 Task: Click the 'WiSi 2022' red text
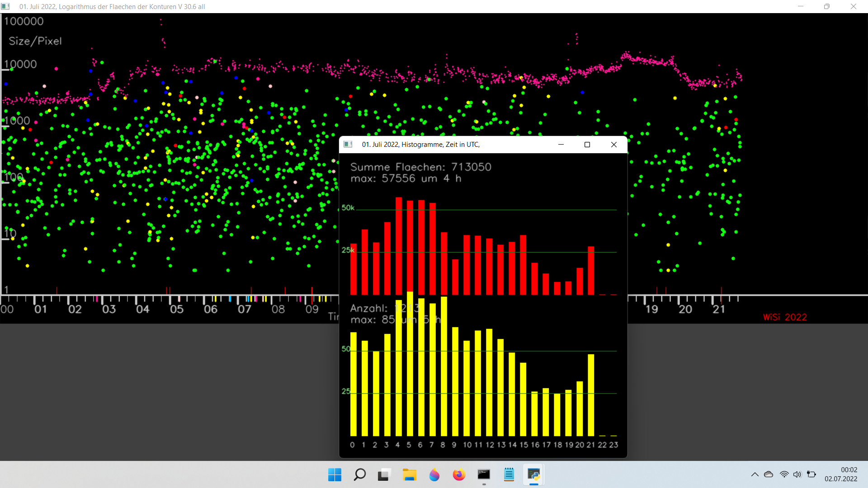point(785,317)
